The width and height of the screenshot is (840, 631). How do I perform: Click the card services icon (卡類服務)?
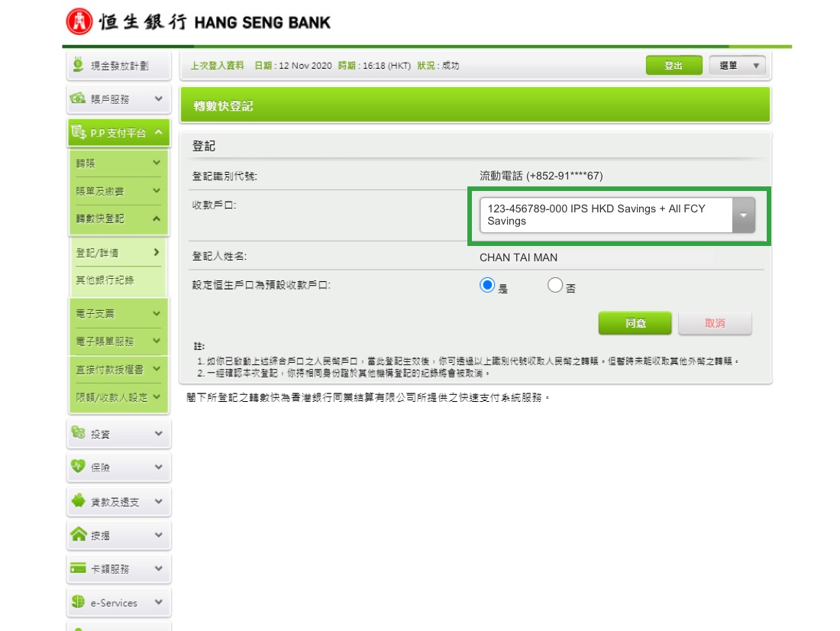[x=78, y=568]
